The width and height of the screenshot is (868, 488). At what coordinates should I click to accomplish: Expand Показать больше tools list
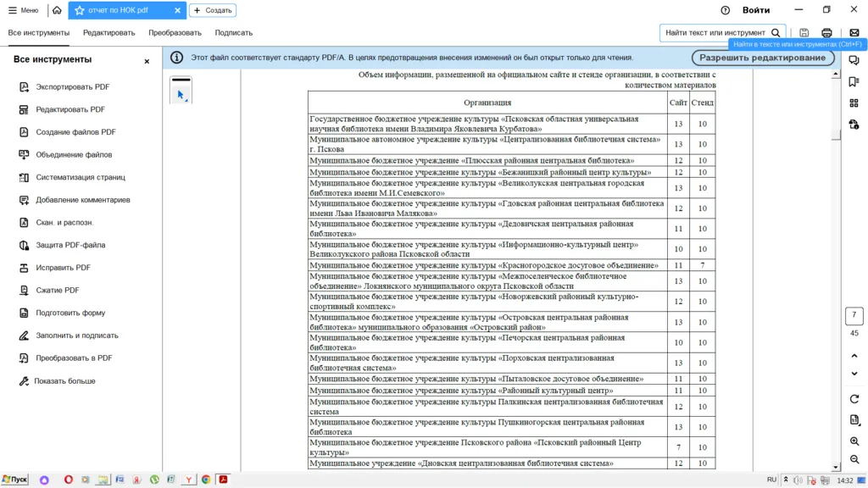64,381
